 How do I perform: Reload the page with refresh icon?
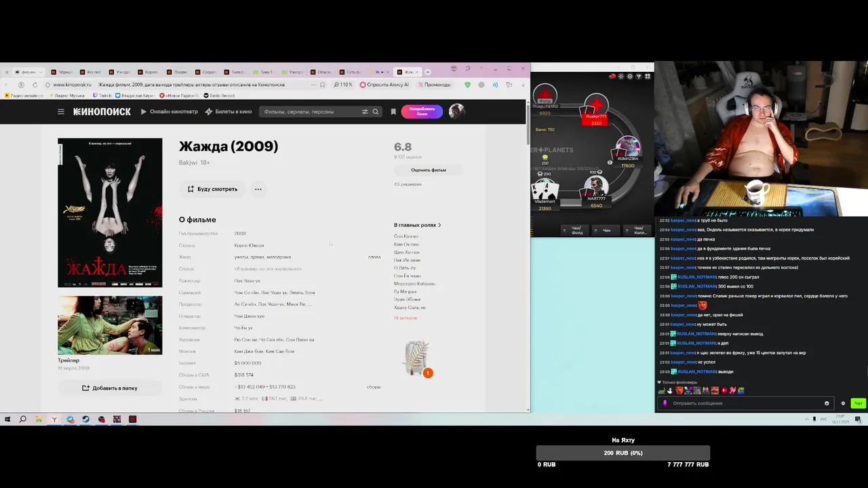click(35, 85)
